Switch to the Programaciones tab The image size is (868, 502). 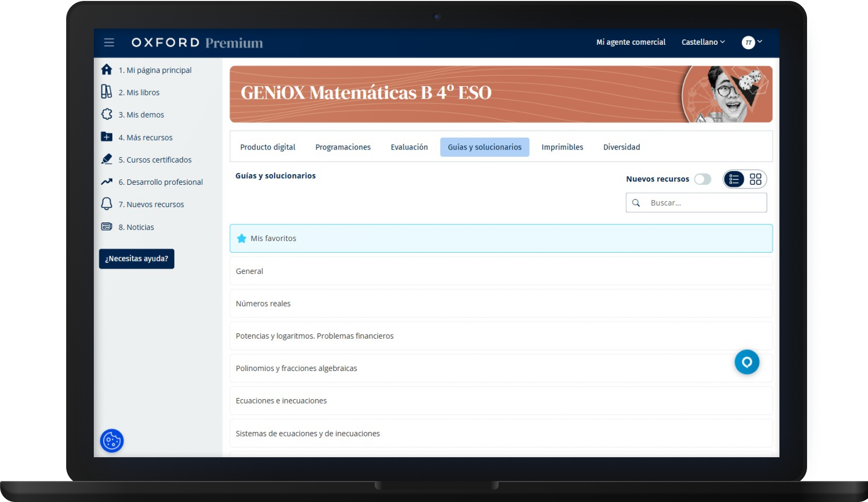(343, 147)
